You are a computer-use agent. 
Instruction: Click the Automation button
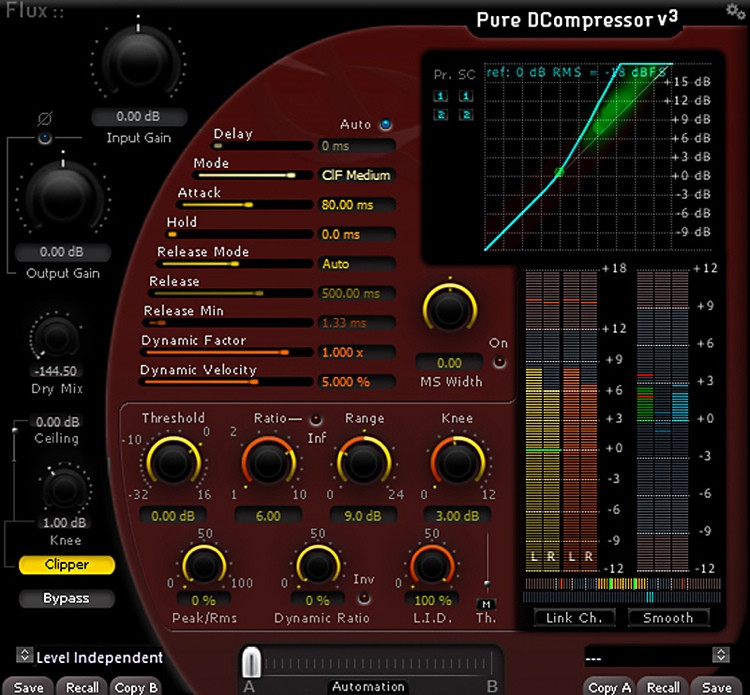368,687
